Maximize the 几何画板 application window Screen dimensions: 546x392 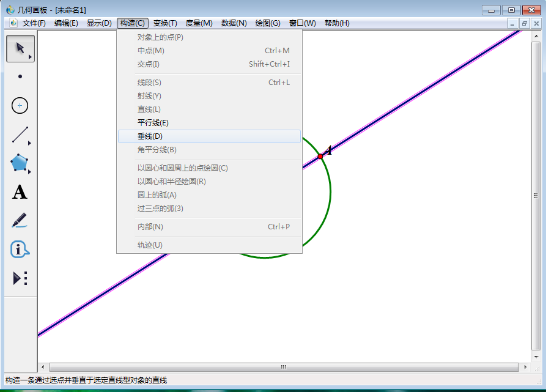point(511,10)
